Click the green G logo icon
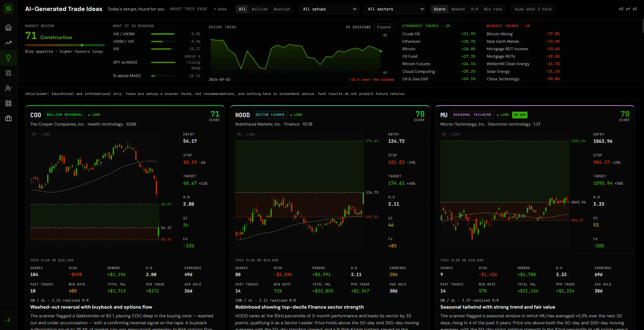This screenshot has height=330, width=644. (8, 9)
